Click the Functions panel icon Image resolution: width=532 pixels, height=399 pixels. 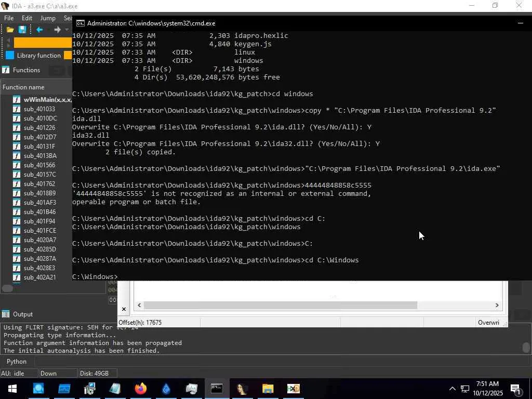pyautogui.click(x=5, y=70)
